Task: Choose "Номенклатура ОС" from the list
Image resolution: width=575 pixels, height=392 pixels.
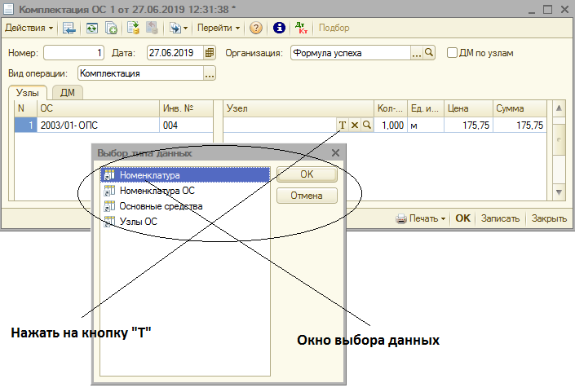Action: [x=157, y=191]
